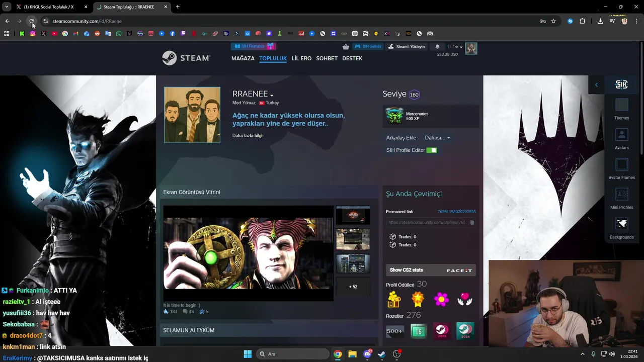The height and width of the screenshot is (362, 644).
Task: Click the Steam logo
Action: pos(186,58)
